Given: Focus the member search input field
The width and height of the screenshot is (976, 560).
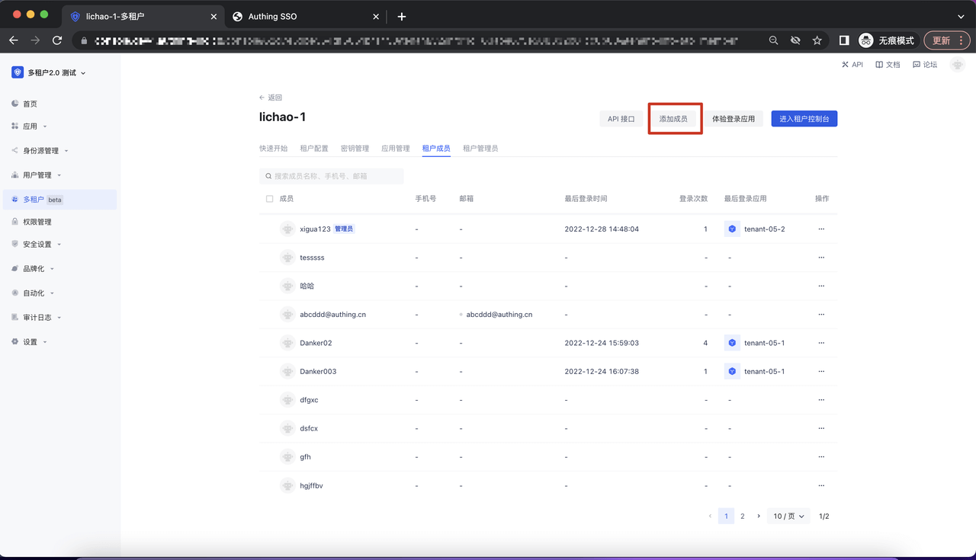Looking at the screenshot, I should [335, 176].
